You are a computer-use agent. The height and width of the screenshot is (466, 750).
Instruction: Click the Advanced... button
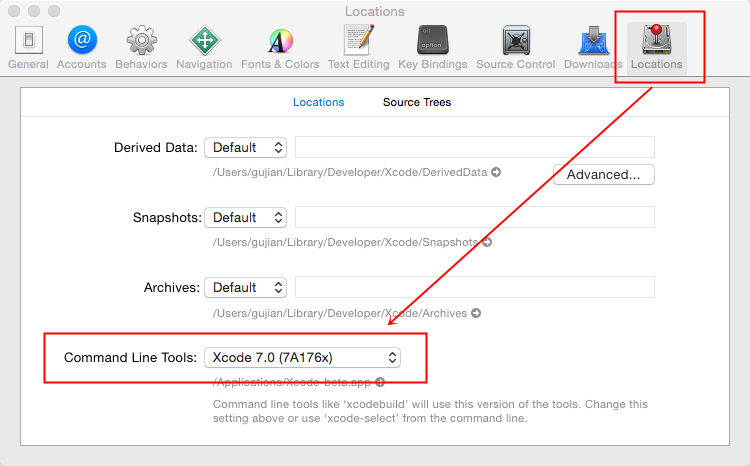[x=604, y=175]
